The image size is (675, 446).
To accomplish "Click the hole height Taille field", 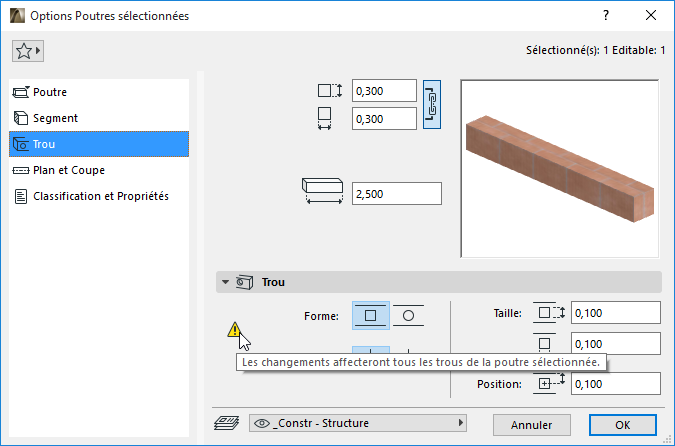I will [x=616, y=313].
